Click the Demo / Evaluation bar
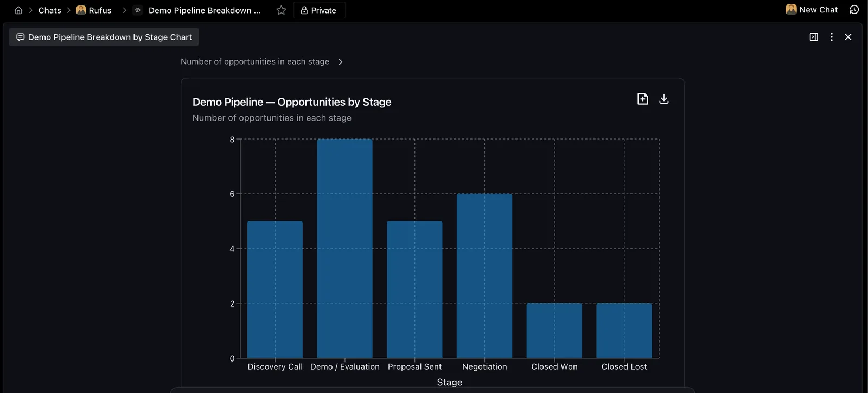The width and height of the screenshot is (868, 393). [344, 249]
